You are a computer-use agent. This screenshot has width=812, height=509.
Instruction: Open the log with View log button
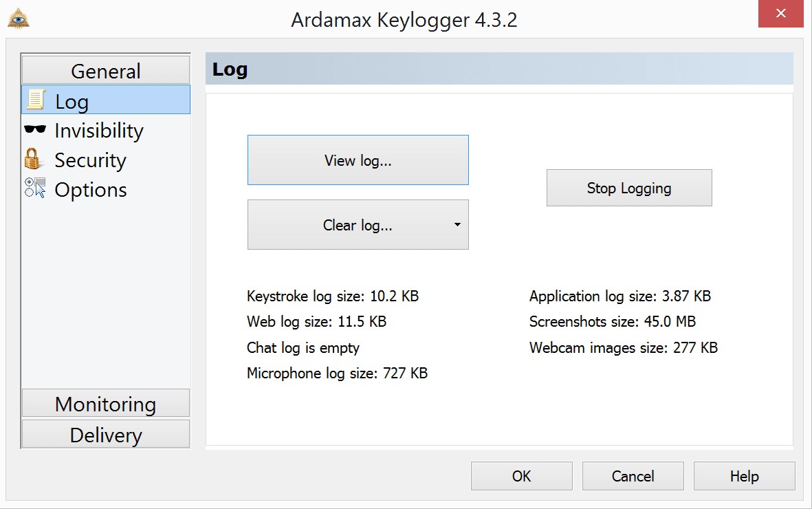pos(358,160)
